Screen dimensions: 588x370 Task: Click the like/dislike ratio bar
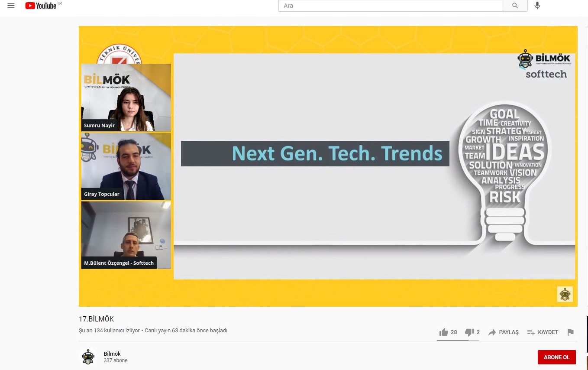pos(458,341)
